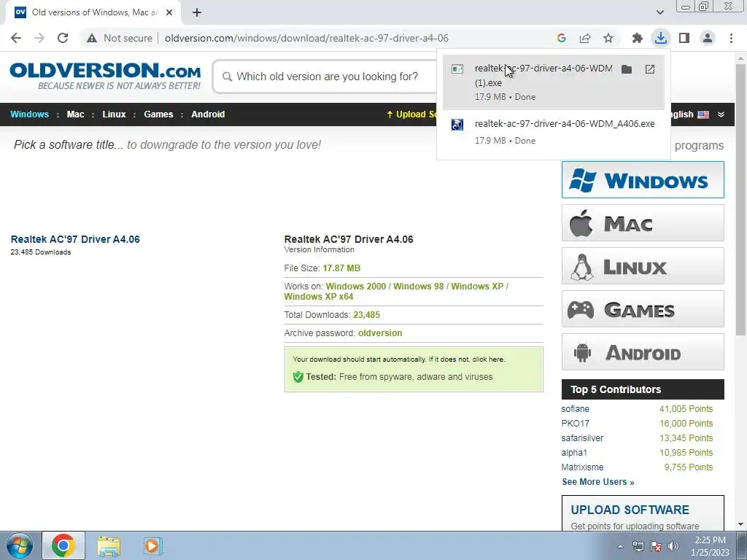Open the Linux navigation menu item
Viewport: 747px width, 560px height.
(x=114, y=114)
